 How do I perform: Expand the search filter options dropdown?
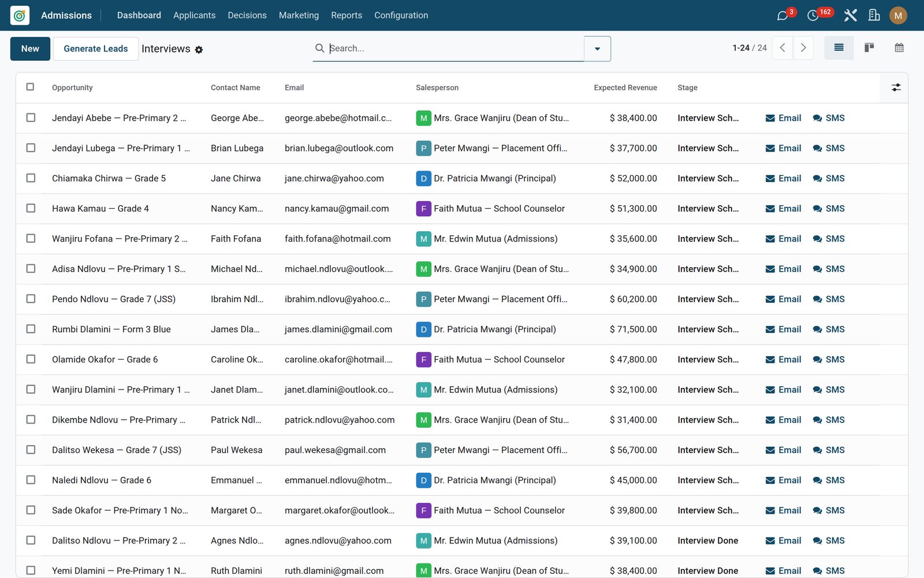click(x=597, y=49)
